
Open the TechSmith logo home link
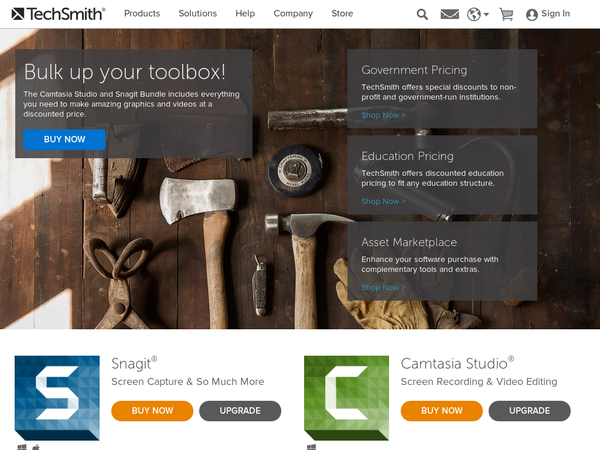pos(59,14)
